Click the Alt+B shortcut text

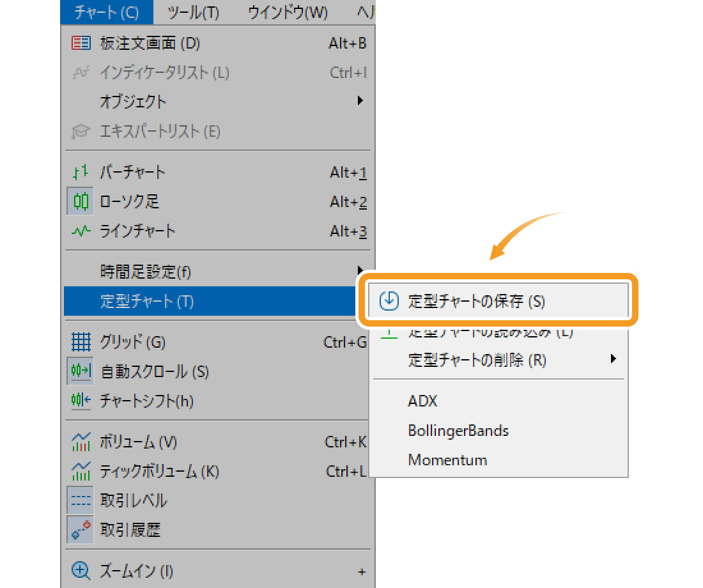pyautogui.click(x=348, y=43)
